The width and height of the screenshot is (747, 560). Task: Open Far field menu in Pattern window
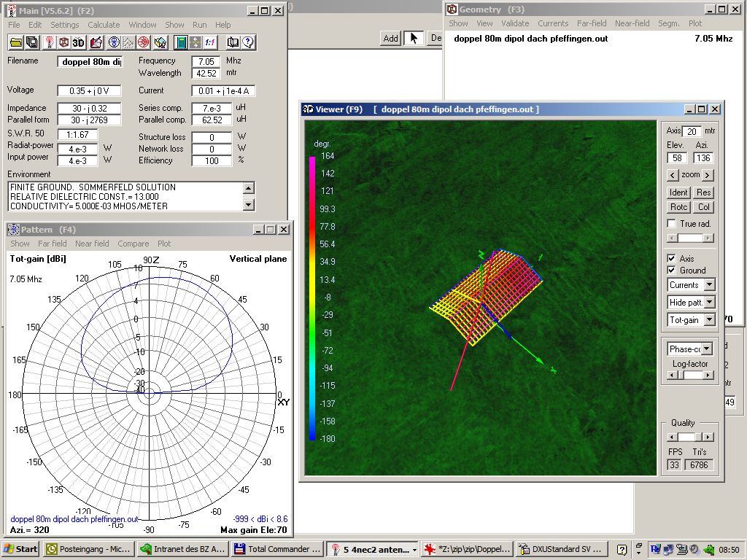[53, 244]
